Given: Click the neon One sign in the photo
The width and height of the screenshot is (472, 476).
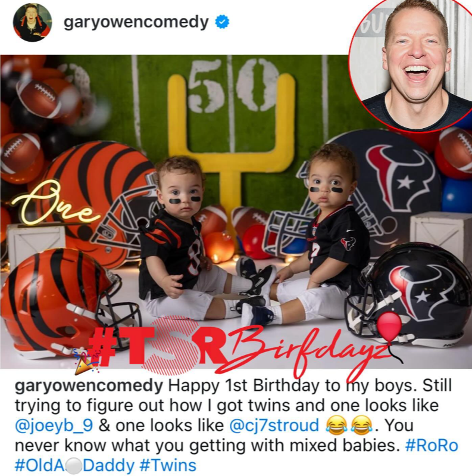Looking at the screenshot, I should 55,203.
